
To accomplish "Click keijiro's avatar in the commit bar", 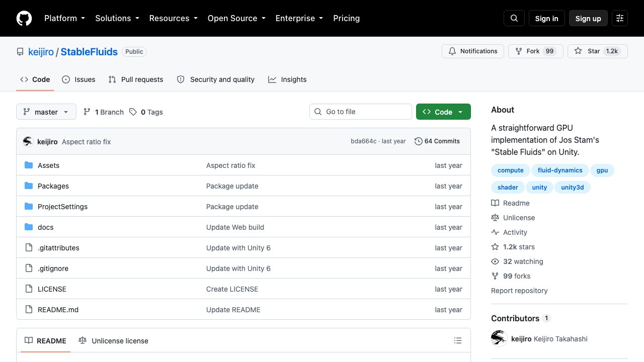I will (x=28, y=142).
